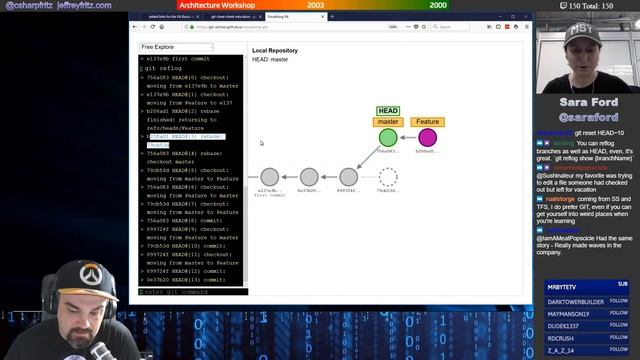
Task: Switch to the git cheat sheet education tab
Action: [233, 17]
